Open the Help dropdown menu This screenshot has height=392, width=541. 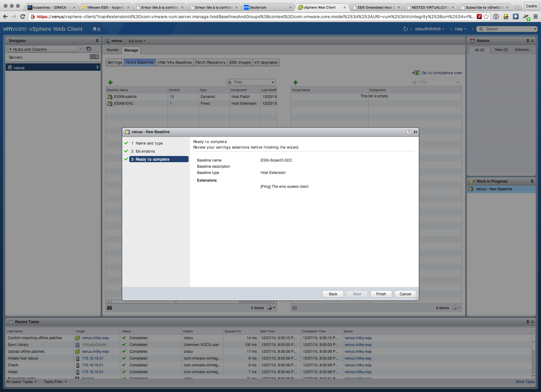point(460,29)
